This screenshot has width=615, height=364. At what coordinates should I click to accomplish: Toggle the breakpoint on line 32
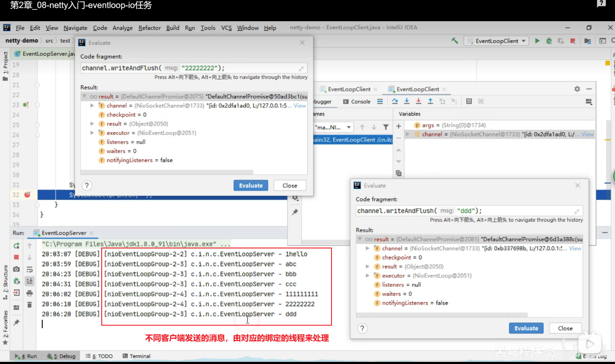(27, 195)
